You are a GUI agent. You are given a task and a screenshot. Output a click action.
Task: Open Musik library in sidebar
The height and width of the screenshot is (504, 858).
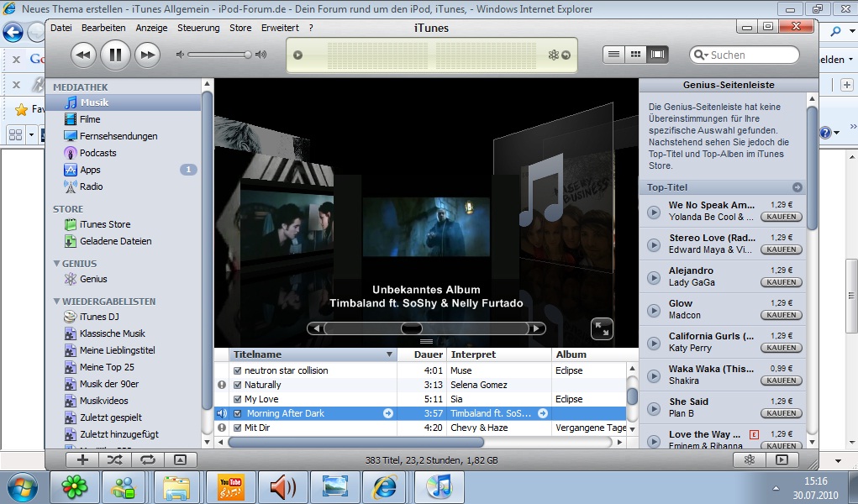point(124,102)
